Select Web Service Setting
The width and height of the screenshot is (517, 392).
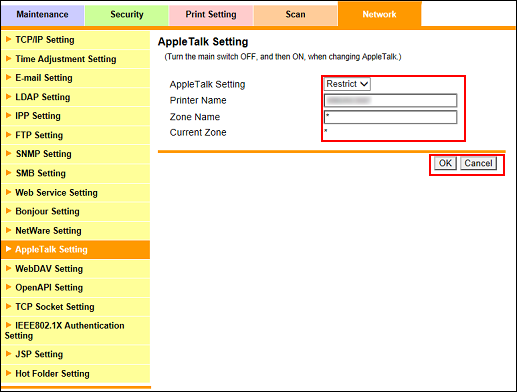75,193
